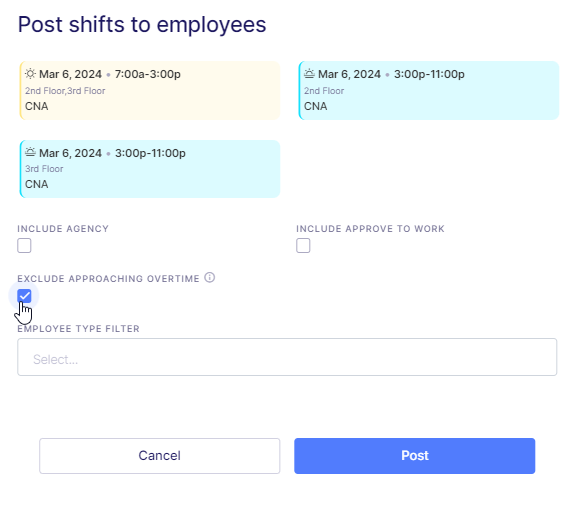Click the Employee Type Filter label
This screenshot has height=510, width=570.
[x=79, y=329]
